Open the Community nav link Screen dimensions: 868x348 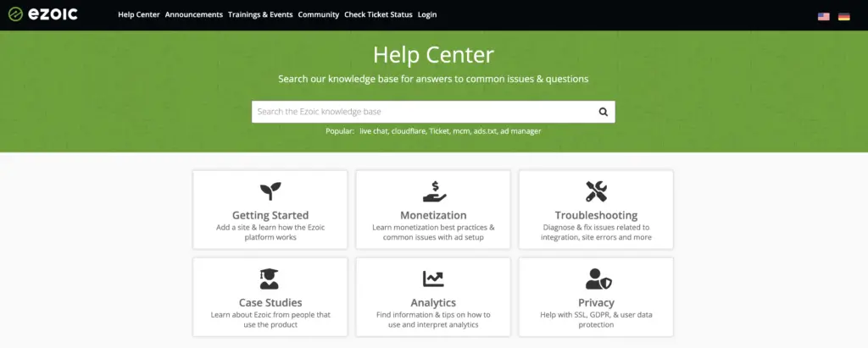click(x=319, y=15)
